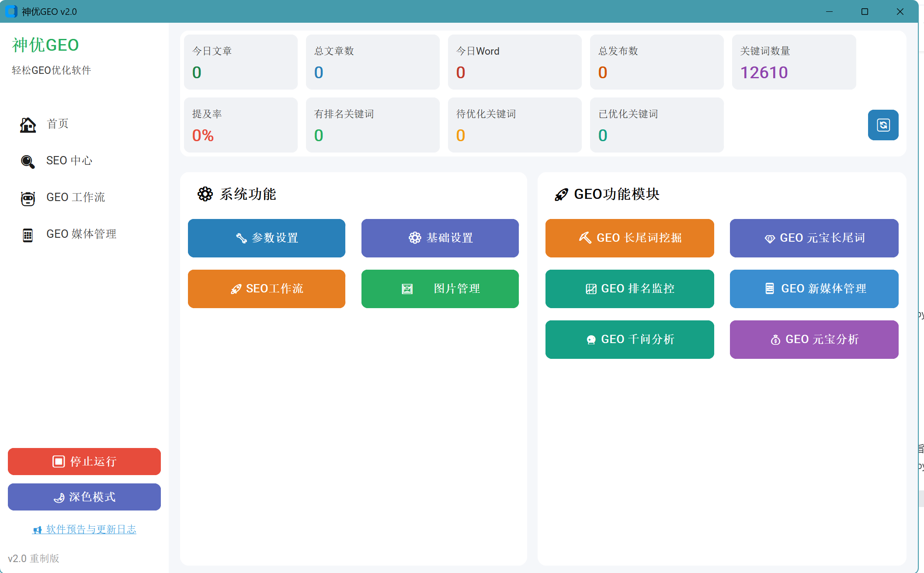Start GEO 长尾词挖掘

pos(630,238)
